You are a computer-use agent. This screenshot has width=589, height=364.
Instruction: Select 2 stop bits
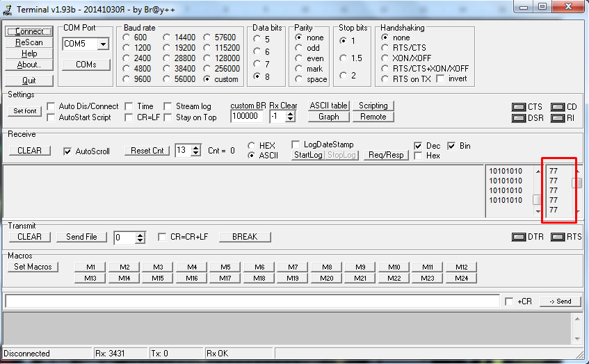[344, 76]
